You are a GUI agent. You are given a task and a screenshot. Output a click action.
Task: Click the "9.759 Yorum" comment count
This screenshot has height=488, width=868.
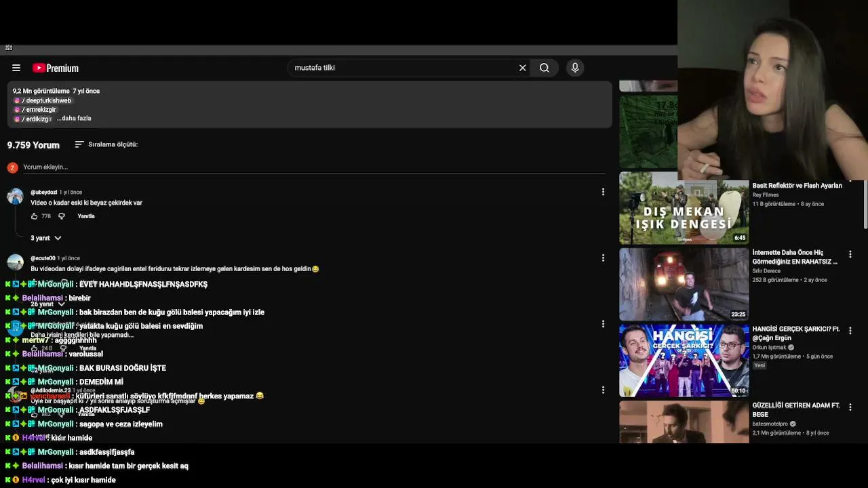click(33, 145)
